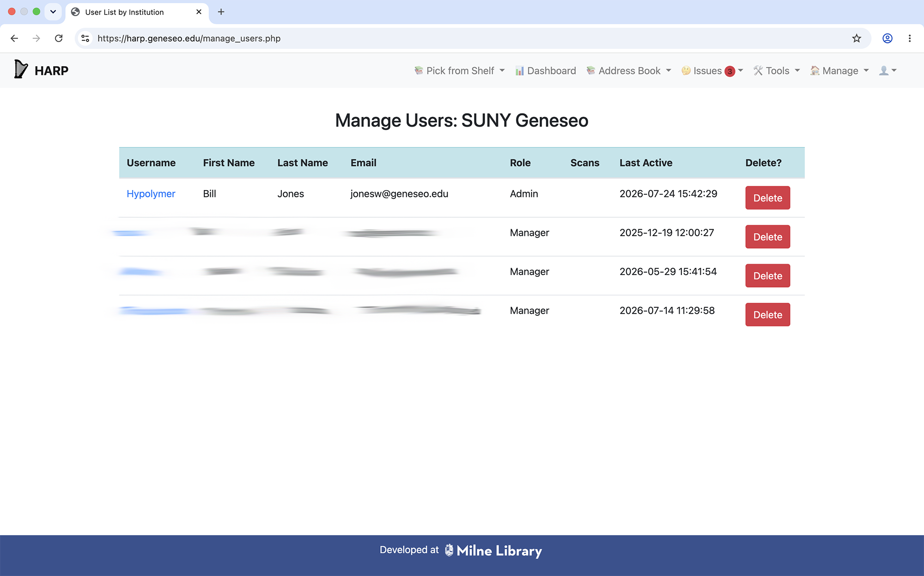Click the Manage house icon

tap(815, 71)
